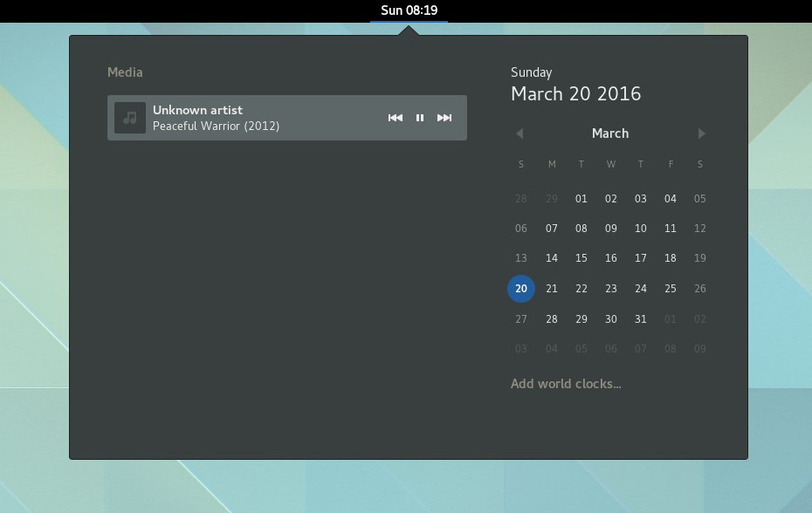Select day 27 in the calendar
The height and width of the screenshot is (513, 812).
pos(521,318)
